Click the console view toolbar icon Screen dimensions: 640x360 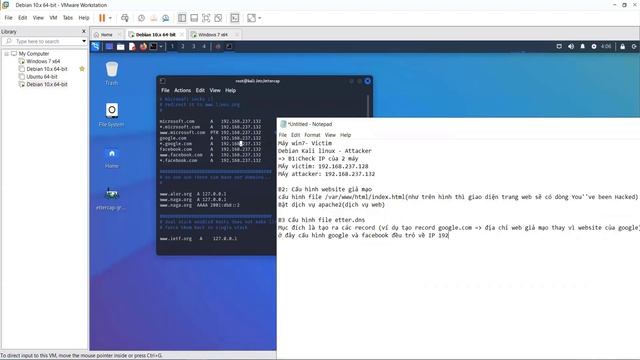235,18
